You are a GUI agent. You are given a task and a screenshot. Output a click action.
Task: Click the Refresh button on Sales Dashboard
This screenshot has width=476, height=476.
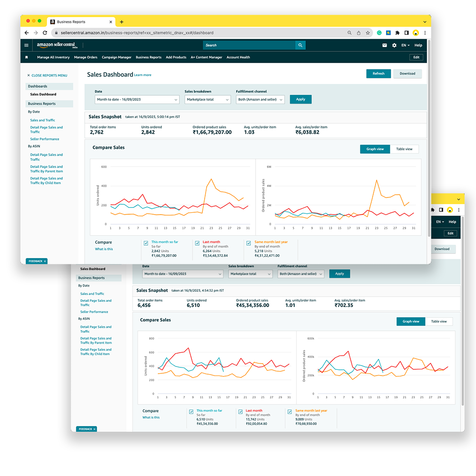(378, 73)
